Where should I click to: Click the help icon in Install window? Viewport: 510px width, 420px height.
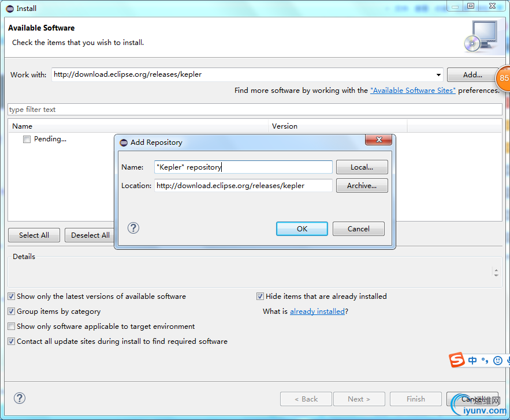pos(20,398)
